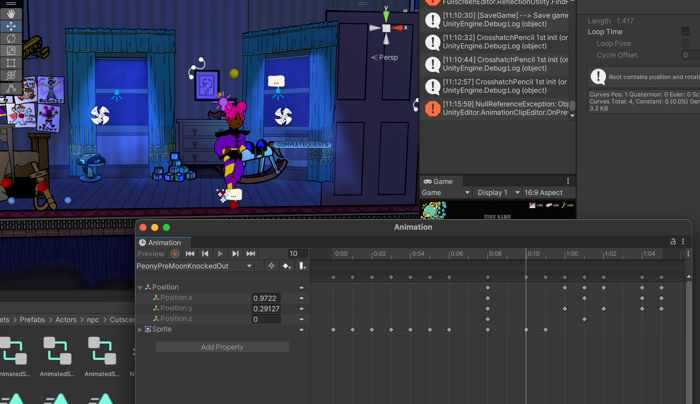The width and height of the screenshot is (700, 404).
Task: Click the Position.x value field
Action: pos(266,298)
